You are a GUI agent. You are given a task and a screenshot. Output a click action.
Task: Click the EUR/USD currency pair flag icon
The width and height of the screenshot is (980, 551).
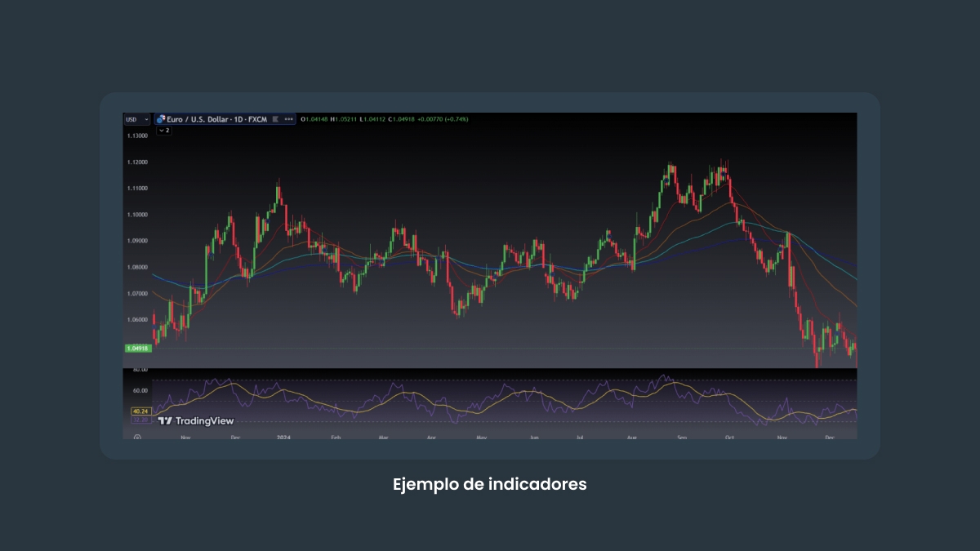[160, 118]
